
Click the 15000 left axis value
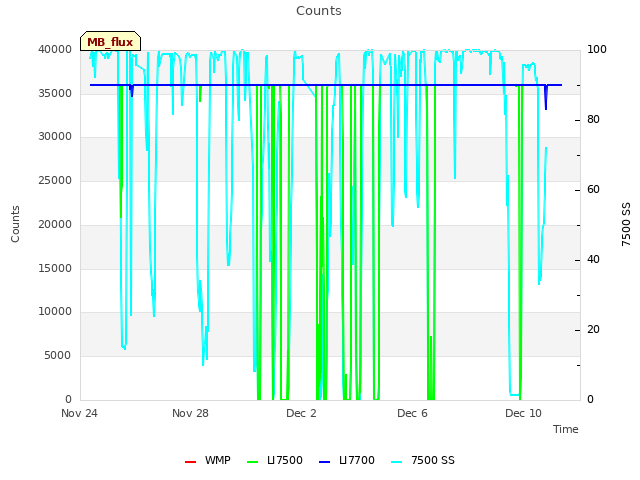click(55, 268)
